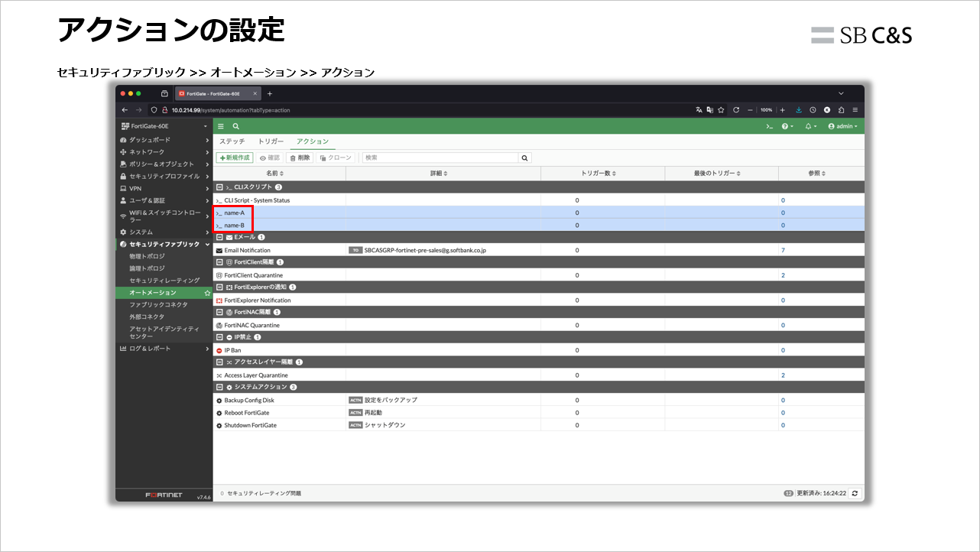The width and height of the screenshot is (980, 552).
Task: Collapse the FortiClient隔離 group
Action: tap(219, 262)
